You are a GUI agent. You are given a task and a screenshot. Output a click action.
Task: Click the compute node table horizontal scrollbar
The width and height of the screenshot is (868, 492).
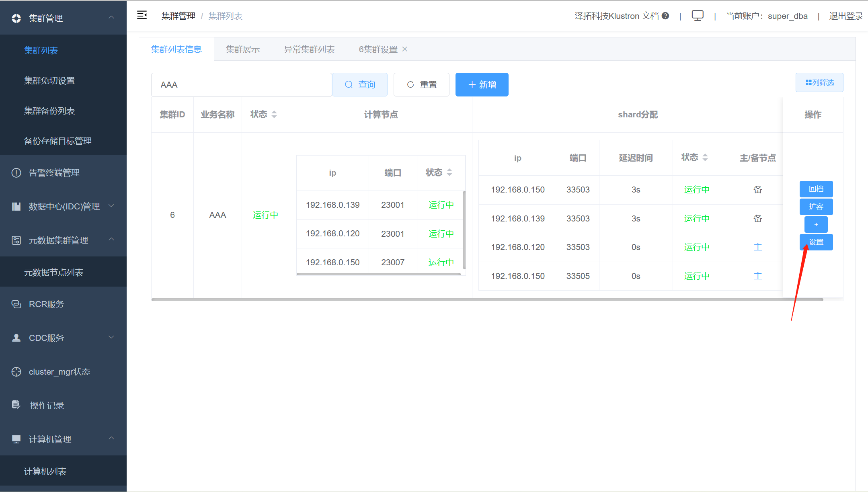[379, 274]
